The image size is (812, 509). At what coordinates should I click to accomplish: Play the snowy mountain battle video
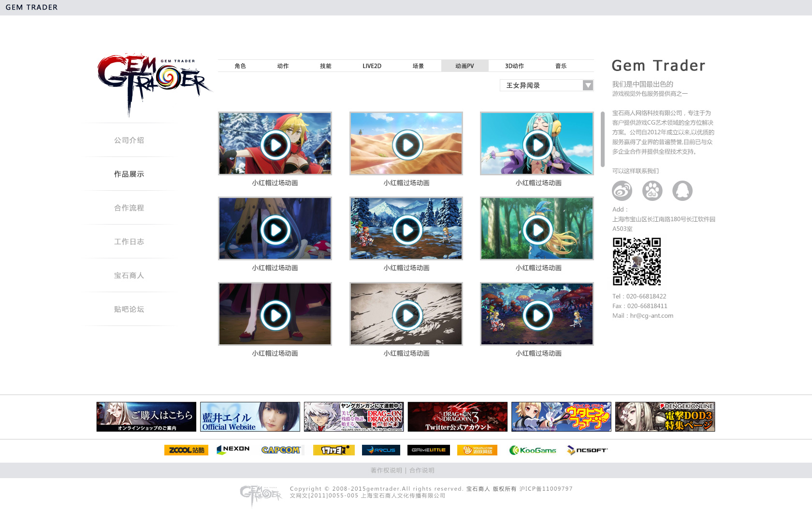pyautogui.click(x=406, y=229)
